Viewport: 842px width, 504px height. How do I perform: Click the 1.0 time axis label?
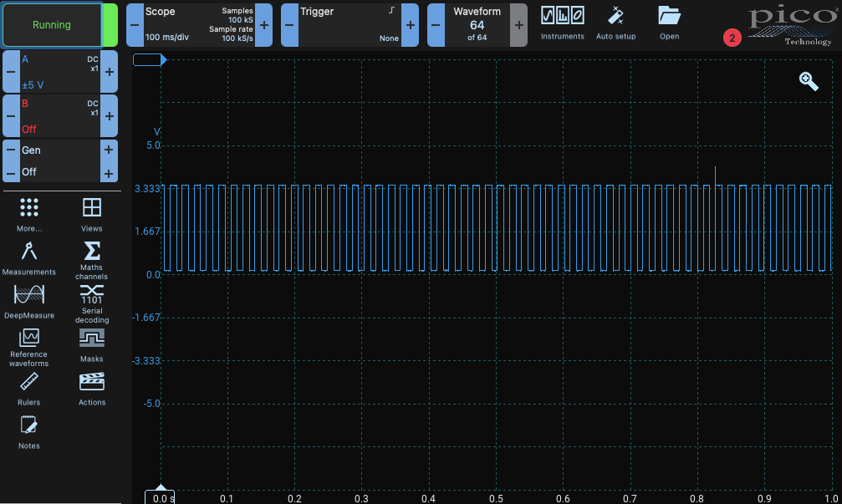tap(831, 499)
